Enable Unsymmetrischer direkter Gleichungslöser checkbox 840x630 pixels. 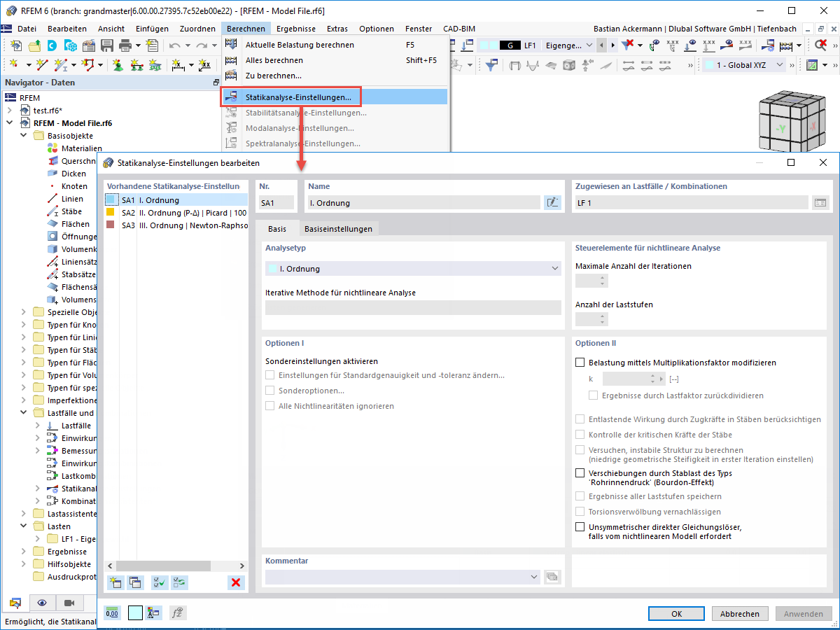pos(580,526)
